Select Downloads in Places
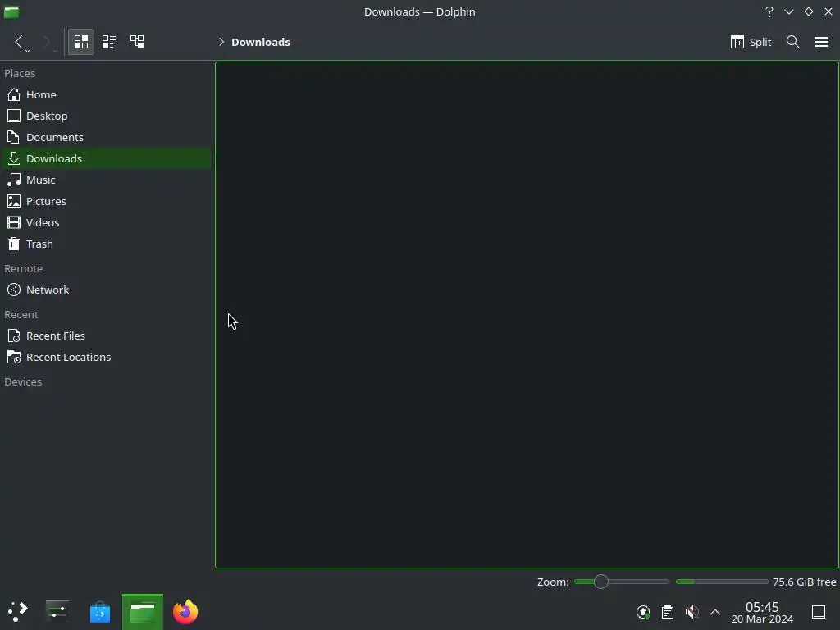The width and height of the screenshot is (840, 630). [107, 158]
